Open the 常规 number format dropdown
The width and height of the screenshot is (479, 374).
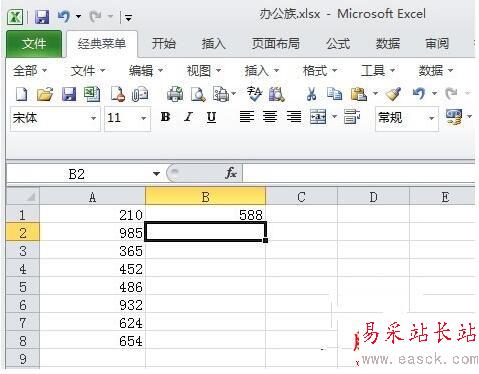[x=432, y=118]
